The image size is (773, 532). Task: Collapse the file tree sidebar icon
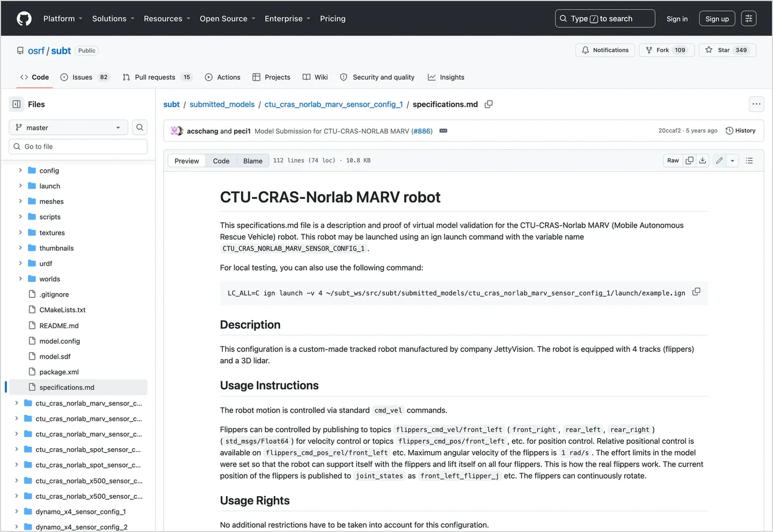[17, 104]
